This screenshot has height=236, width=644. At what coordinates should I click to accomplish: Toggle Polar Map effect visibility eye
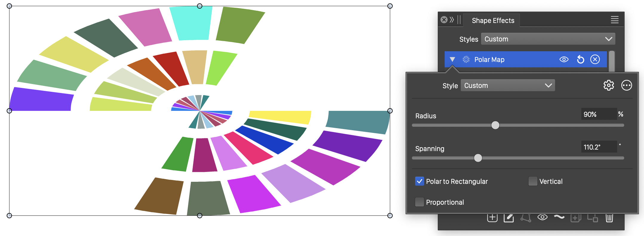tap(564, 60)
